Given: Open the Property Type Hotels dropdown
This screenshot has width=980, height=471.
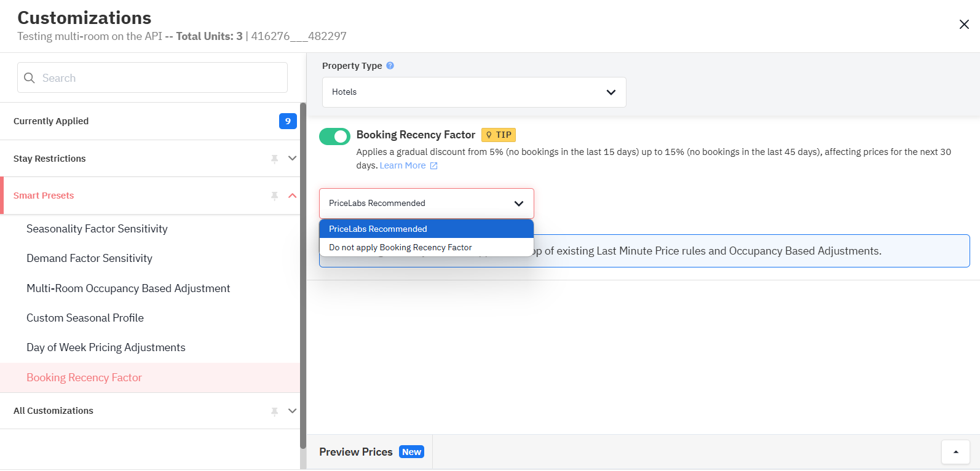Looking at the screenshot, I should [x=474, y=92].
